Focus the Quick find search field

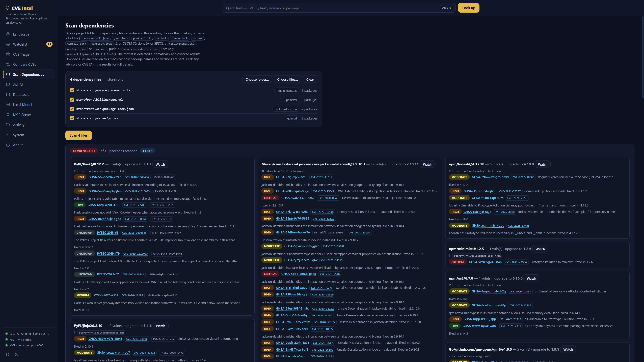[339, 8]
